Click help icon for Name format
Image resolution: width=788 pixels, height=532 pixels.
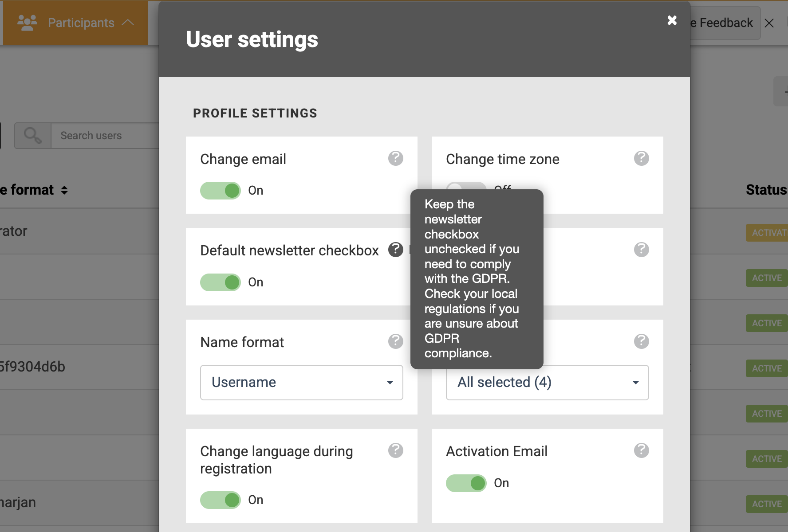click(395, 341)
